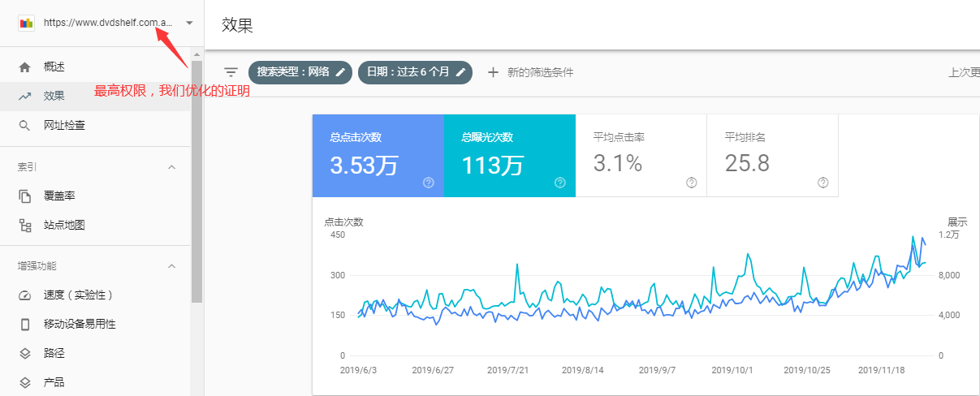Click the 展示 axis label
Screen dimensions: 980x396
click(x=957, y=222)
